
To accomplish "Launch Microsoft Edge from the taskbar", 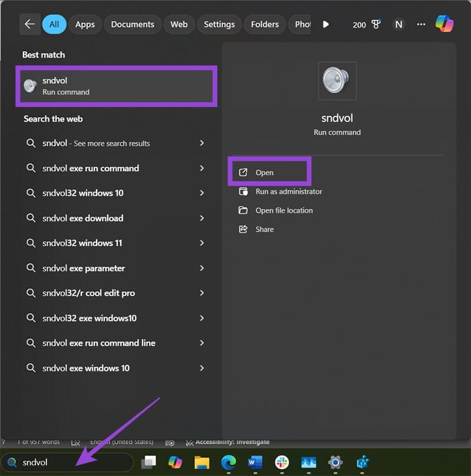I will coord(228,462).
